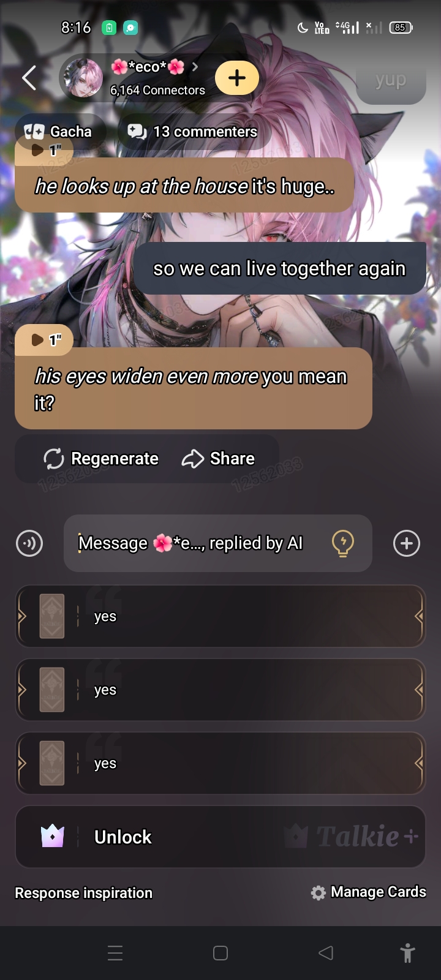Image resolution: width=441 pixels, height=980 pixels.
Task: Open the Gacha tab
Action: [59, 132]
